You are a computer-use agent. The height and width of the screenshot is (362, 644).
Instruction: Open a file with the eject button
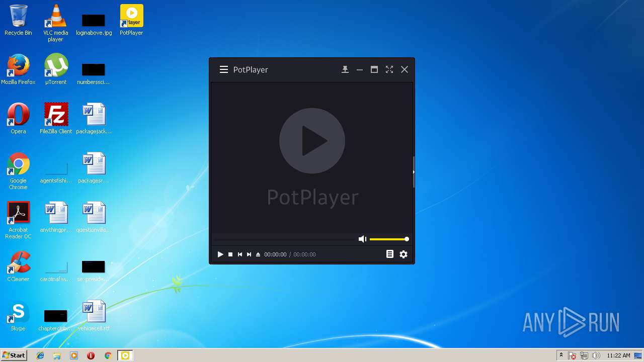pyautogui.click(x=258, y=254)
